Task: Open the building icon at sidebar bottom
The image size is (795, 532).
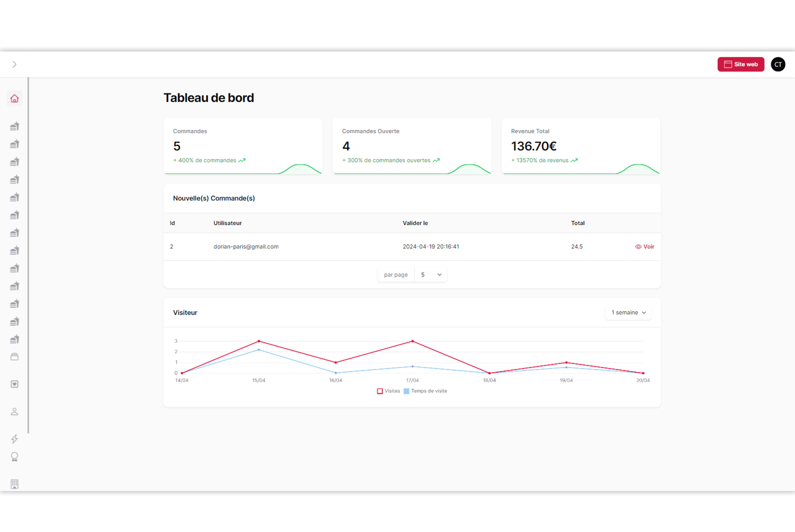Action: coord(15,484)
